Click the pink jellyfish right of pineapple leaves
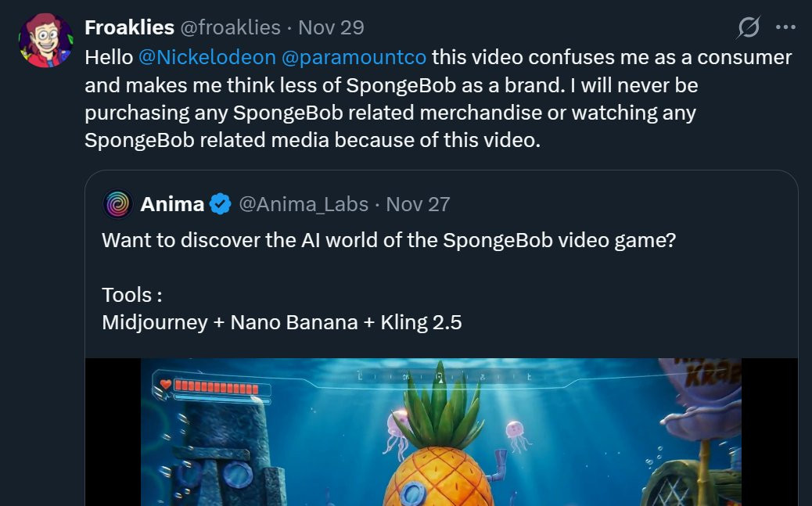Image resolution: width=812 pixels, height=506 pixels. click(514, 430)
